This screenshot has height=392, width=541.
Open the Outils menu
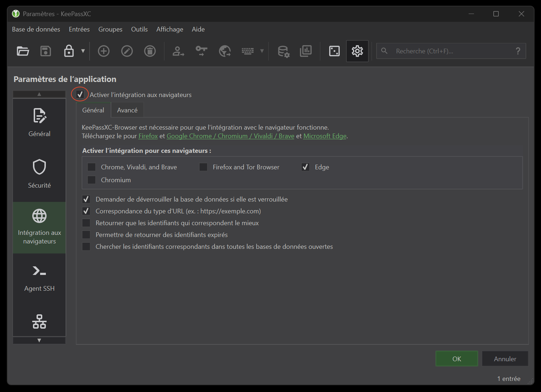point(139,29)
